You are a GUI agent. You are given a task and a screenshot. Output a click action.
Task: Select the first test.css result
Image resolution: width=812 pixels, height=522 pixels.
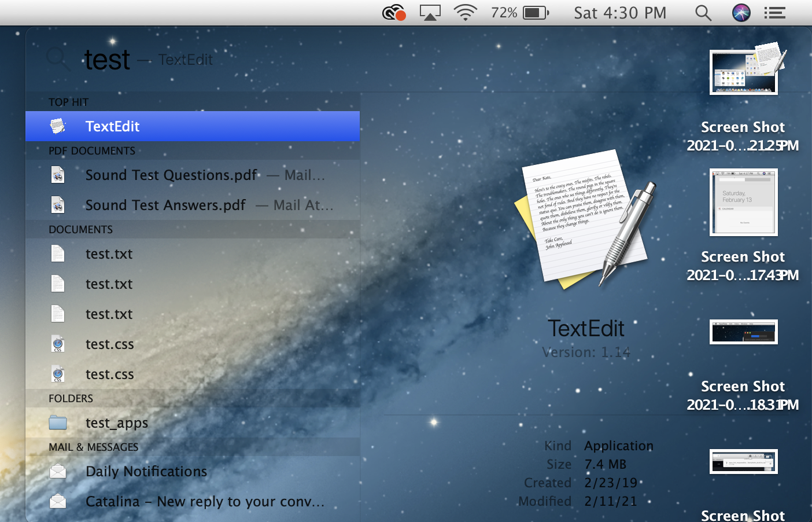point(193,344)
